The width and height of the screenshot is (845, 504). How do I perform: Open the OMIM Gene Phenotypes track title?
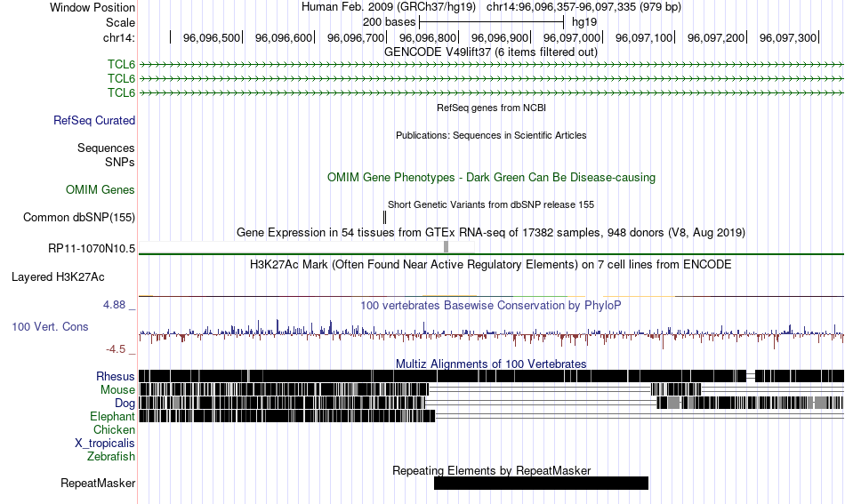[491, 177]
